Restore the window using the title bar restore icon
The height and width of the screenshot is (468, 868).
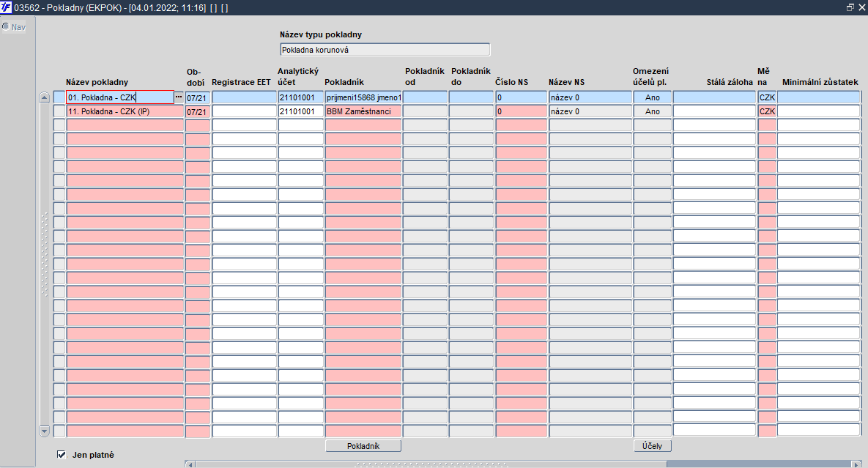[850, 7]
